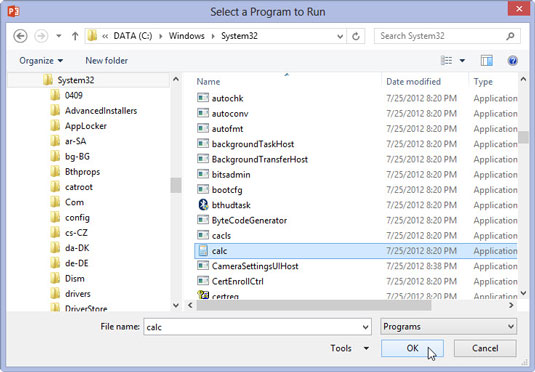Toggle the preview pane icon
The height and width of the screenshot is (372, 535).
487,60
